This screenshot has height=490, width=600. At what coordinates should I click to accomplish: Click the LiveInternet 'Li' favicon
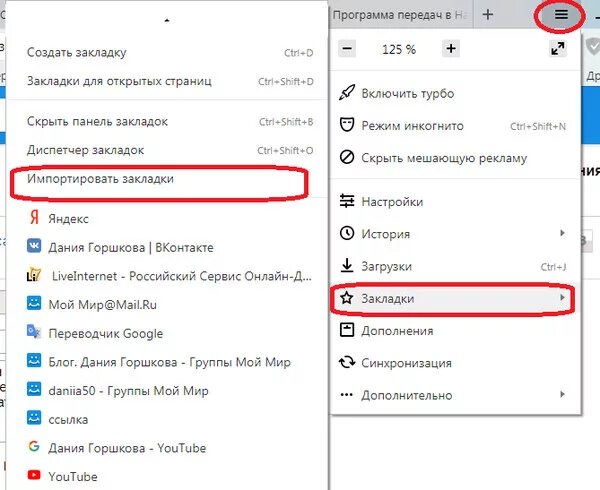pyautogui.click(x=34, y=274)
